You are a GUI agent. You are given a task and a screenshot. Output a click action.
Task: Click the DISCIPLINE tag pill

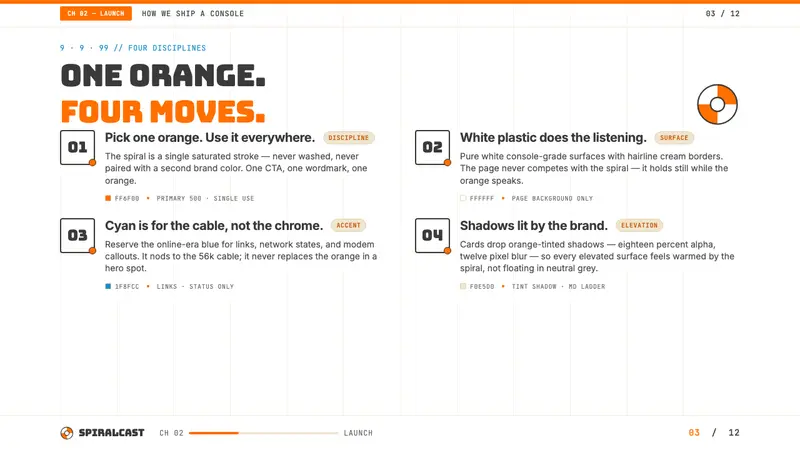pyautogui.click(x=348, y=138)
